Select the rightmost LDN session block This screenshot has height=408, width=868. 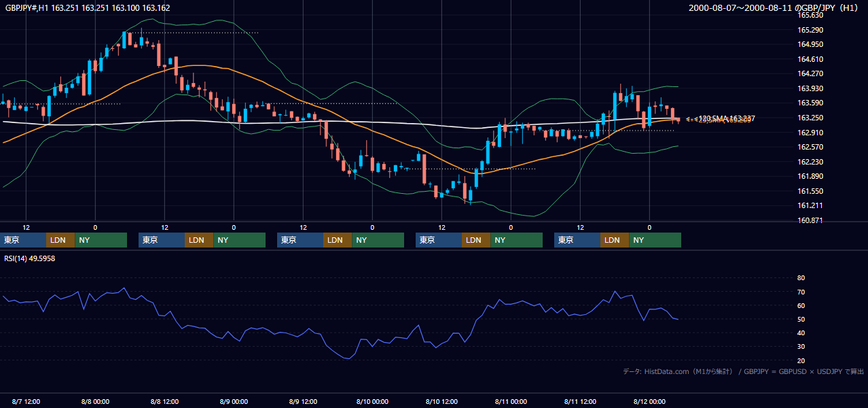pyautogui.click(x=615, y=240)
